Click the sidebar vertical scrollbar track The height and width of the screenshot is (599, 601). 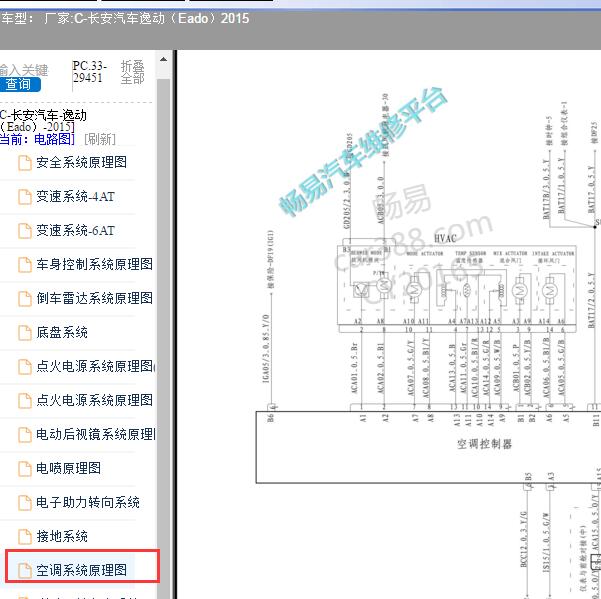click(x=163, y=337)
